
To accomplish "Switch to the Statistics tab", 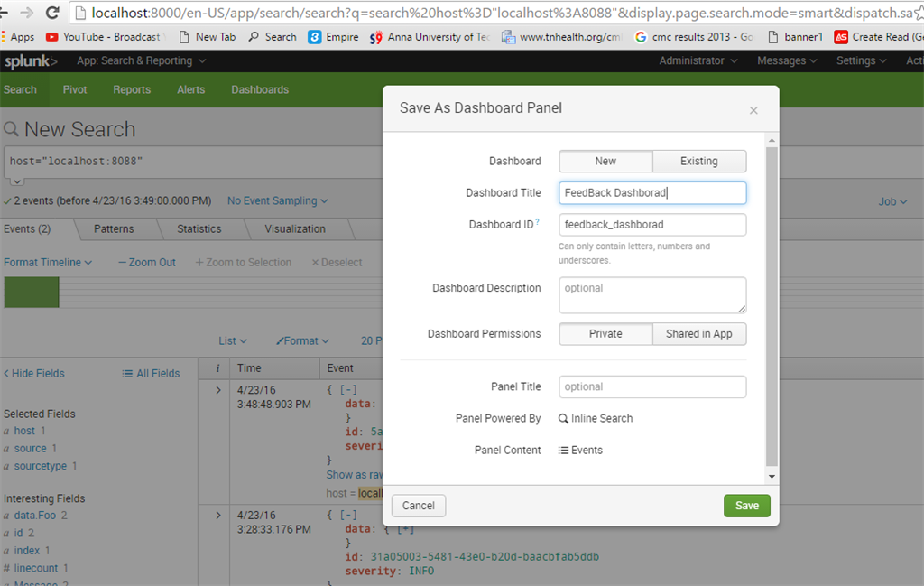I will pyautogui.click(x=199, y=228).
